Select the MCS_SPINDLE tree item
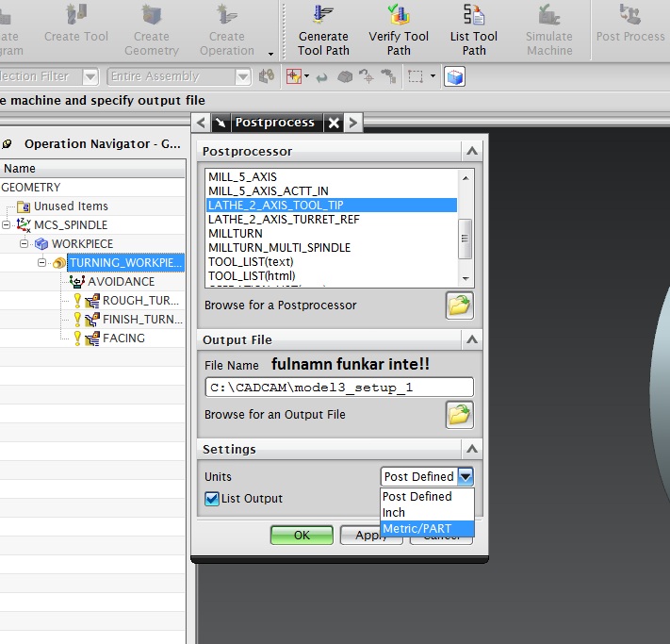This screenshot has width=670, height=644. point(71,225)
